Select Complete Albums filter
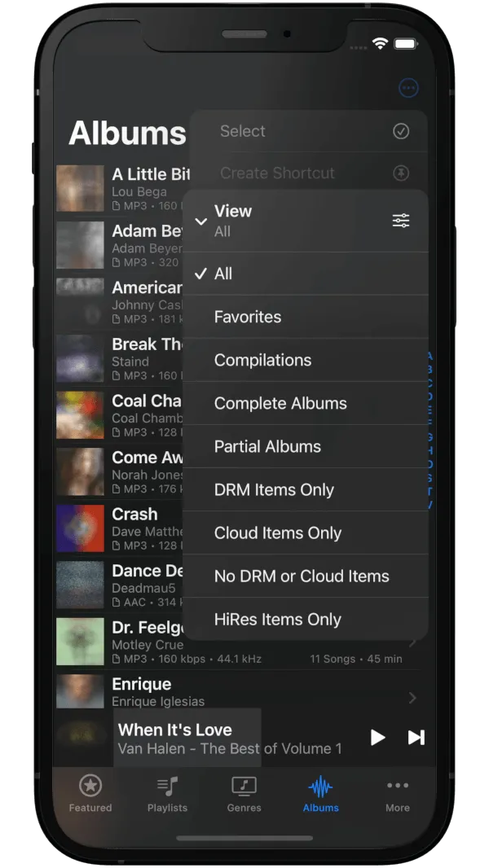This screenshot has width=489, height=868. 305,403
